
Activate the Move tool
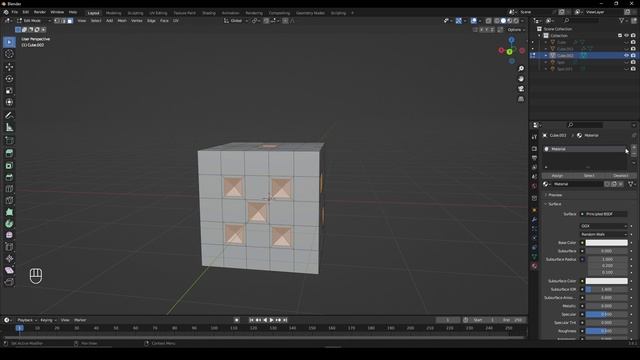(x=9, y=67)
